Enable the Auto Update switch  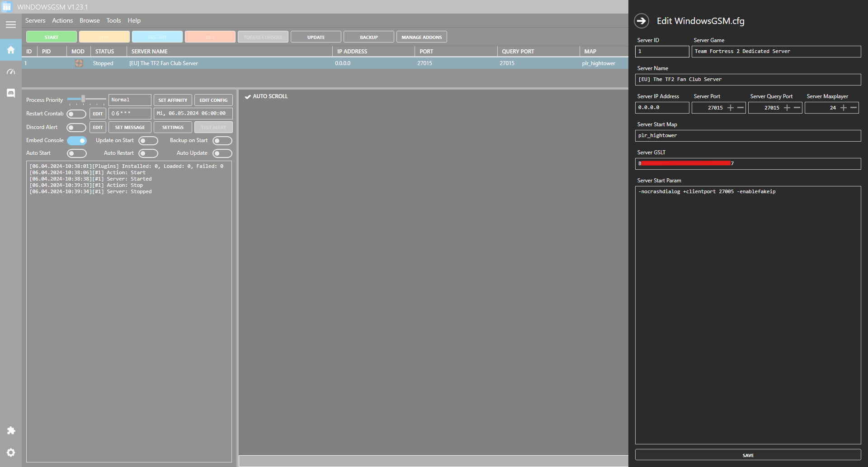coord(222,153)
